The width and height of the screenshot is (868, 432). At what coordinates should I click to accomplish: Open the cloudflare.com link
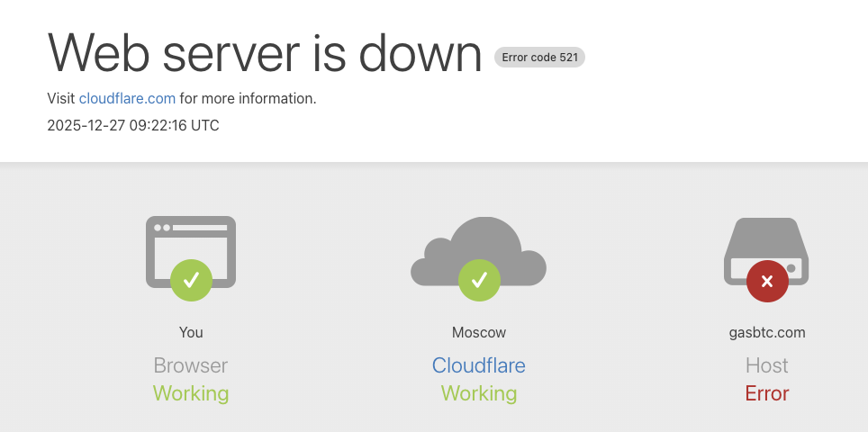point(127,98)
